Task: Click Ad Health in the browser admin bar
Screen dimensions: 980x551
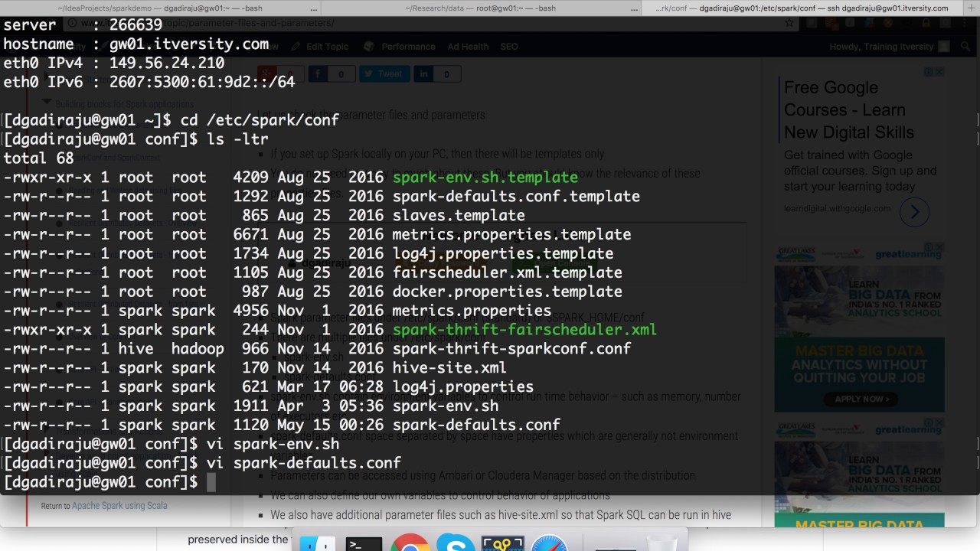Action: coord(468,47)
